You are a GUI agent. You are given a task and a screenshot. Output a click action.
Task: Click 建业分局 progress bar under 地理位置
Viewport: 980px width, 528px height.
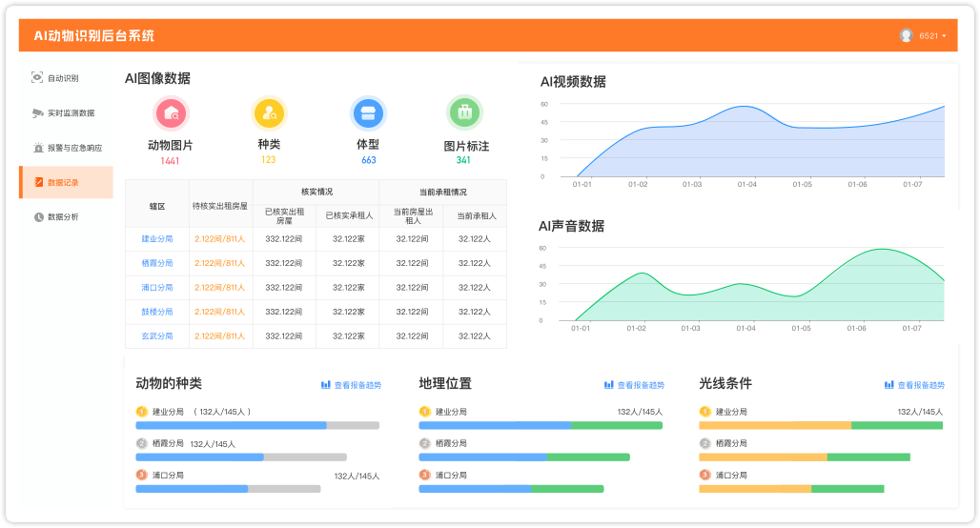point(541,425)
